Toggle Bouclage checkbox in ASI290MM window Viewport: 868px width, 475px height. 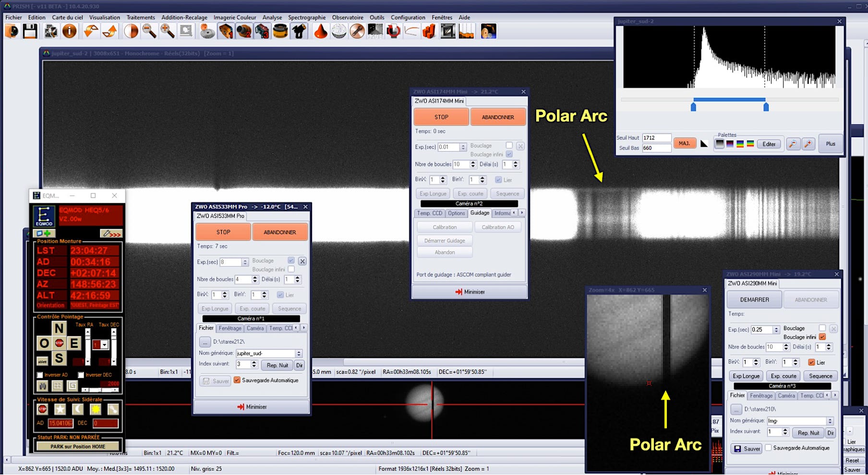click(x=822, y=328)
